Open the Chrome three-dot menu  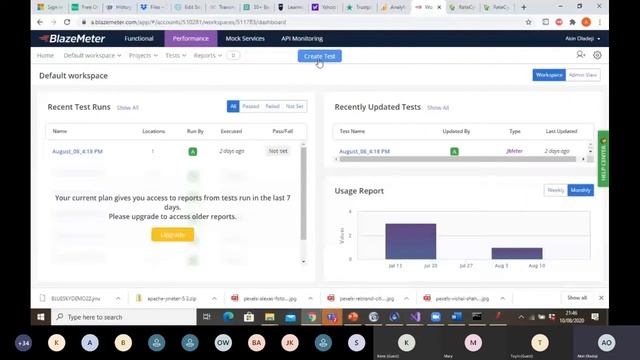pyautogui.click(x=600, y=22)
